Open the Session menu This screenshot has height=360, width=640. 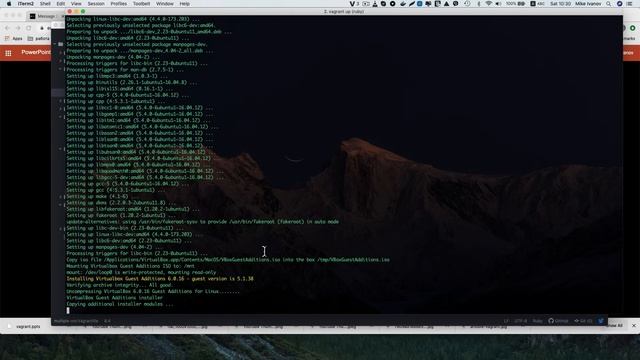(96, 4)
